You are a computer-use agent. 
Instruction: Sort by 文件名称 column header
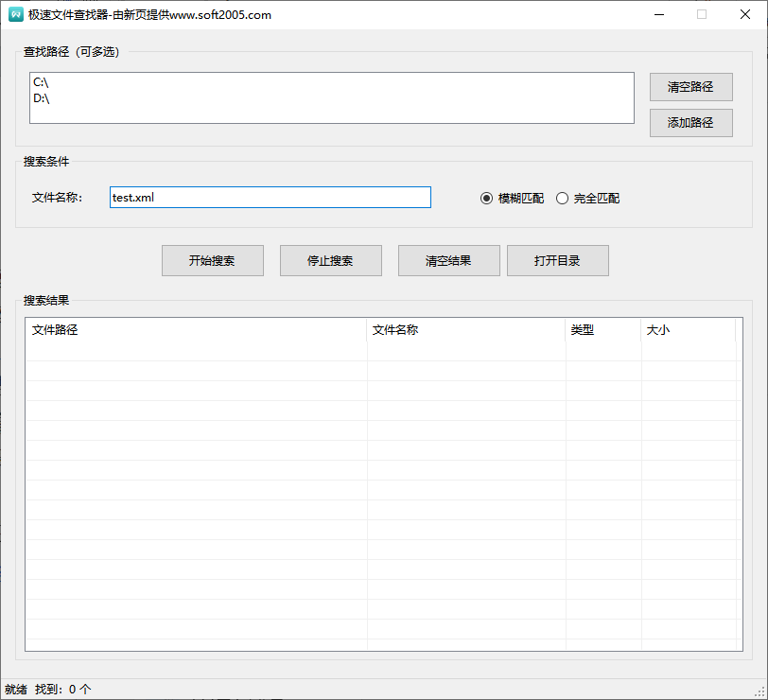[x=465, y=330]
